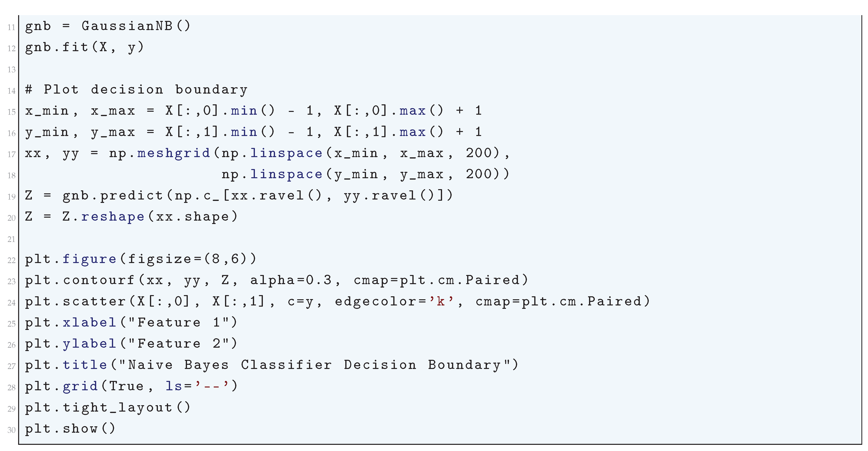Click 'linspace' on line 18

click(x=286, y=174)
